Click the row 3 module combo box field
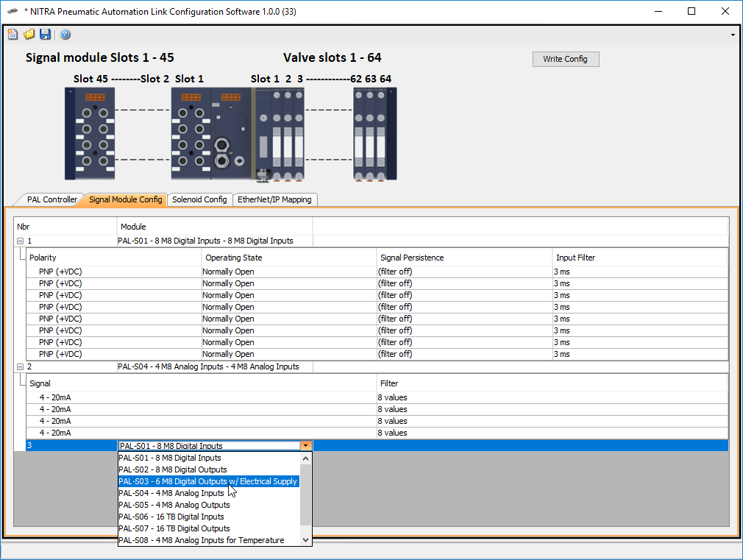Screen dimensions: 743x560 [x=210, y=446]
